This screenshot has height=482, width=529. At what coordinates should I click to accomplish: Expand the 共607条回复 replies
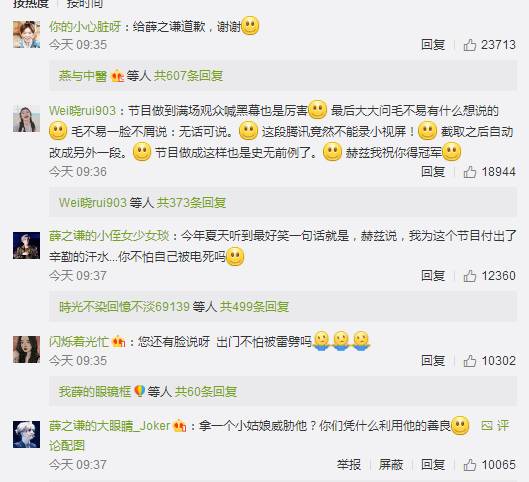pyautogui.click(x=188, y=76)
